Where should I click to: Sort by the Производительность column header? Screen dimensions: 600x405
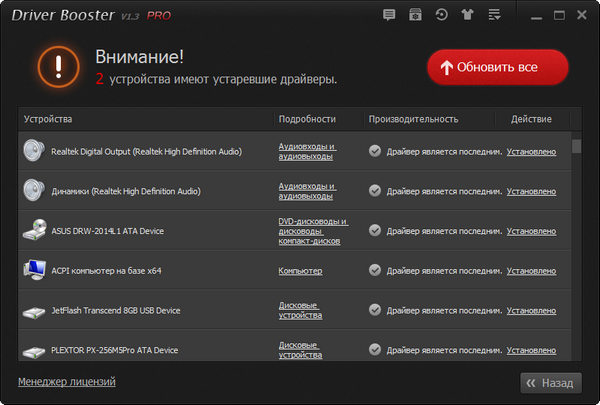413,119
